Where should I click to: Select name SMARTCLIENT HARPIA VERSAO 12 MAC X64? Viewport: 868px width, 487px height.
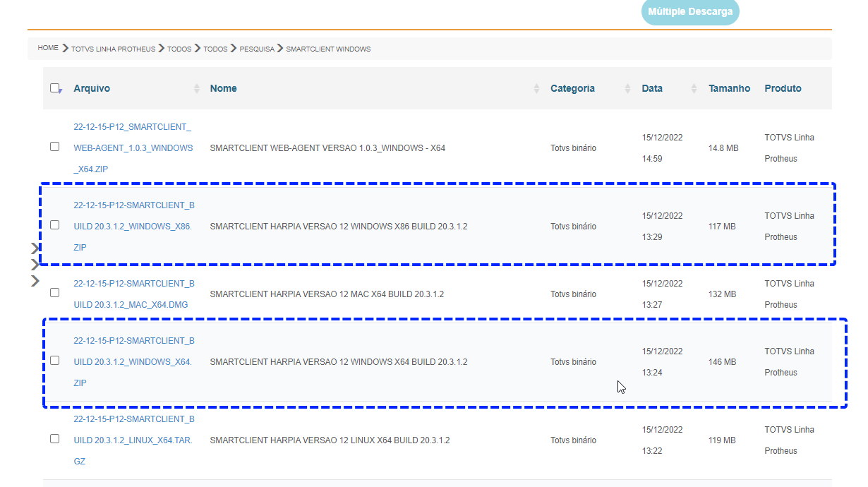coord(327,294)
